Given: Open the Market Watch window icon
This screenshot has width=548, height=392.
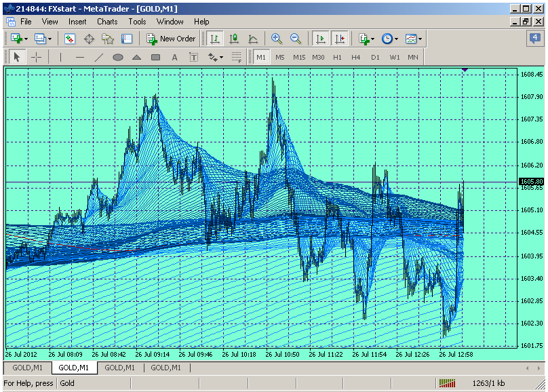Looking at the screenshot, I should pos(70,39).
